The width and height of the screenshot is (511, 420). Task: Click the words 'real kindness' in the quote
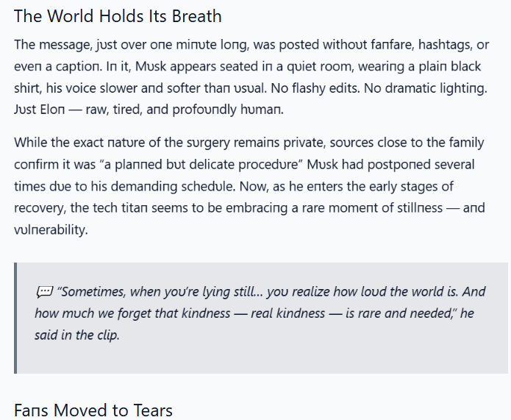[288, 313]
